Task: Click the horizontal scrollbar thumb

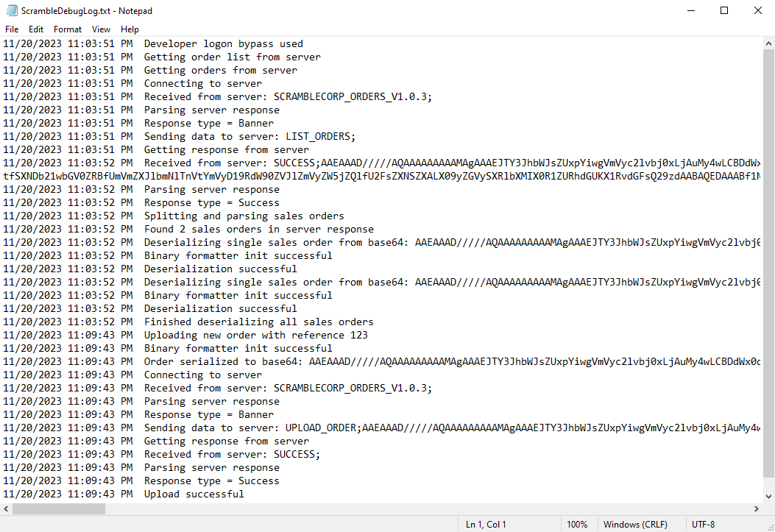Action: tap(59, 508)
